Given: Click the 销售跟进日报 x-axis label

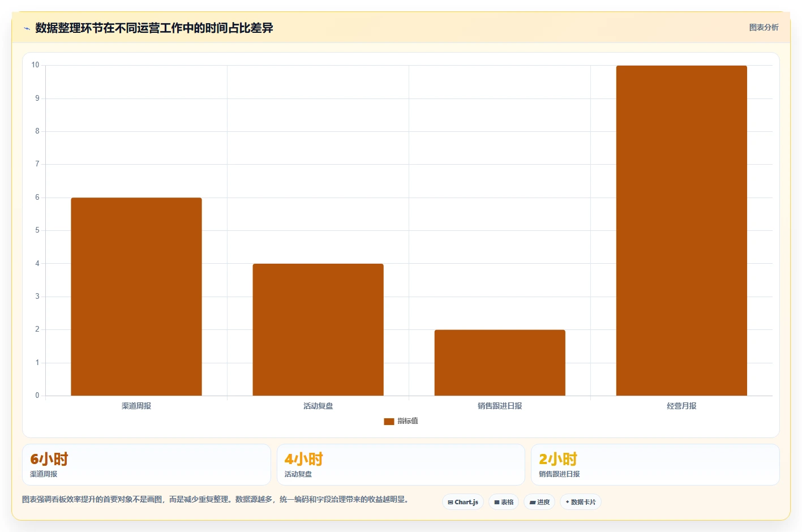Looking at the screenshot, I should pos(500,406).
